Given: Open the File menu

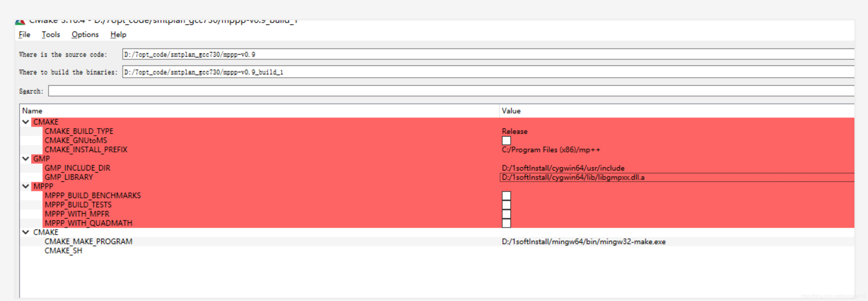Looking at the screenshot, I should click(24, 34).
